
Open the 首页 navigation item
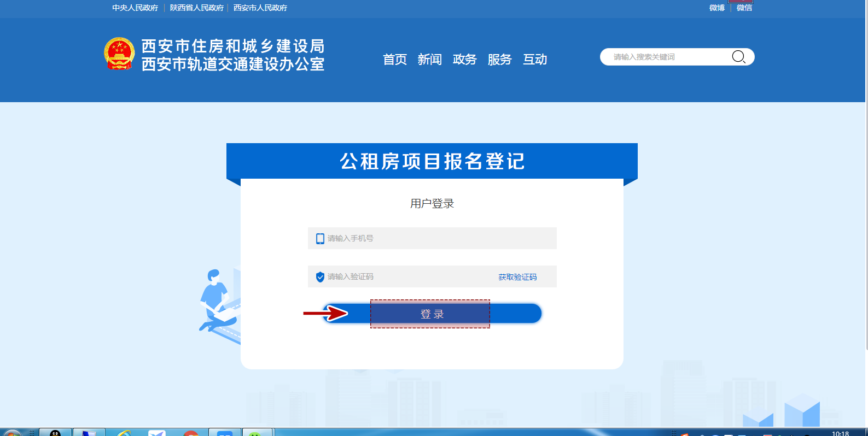pos(395,60)
